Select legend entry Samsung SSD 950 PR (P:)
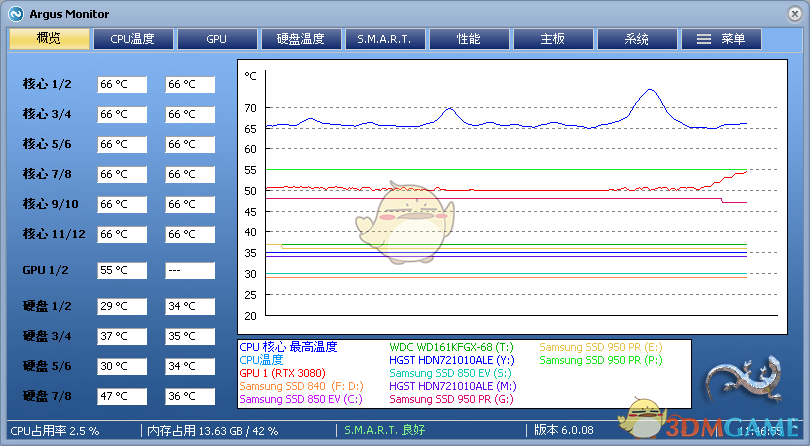Screen dimensions: 810x446 click(601, 360)
